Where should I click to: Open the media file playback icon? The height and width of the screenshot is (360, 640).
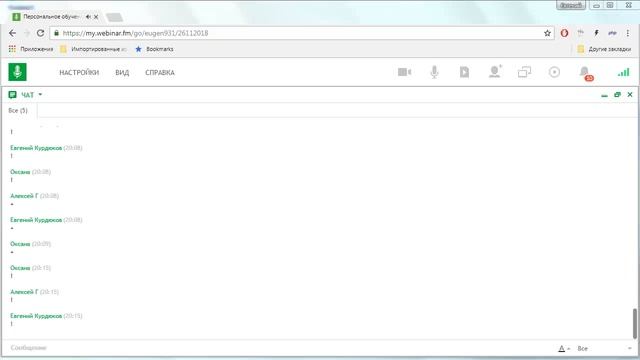(464, 72)
